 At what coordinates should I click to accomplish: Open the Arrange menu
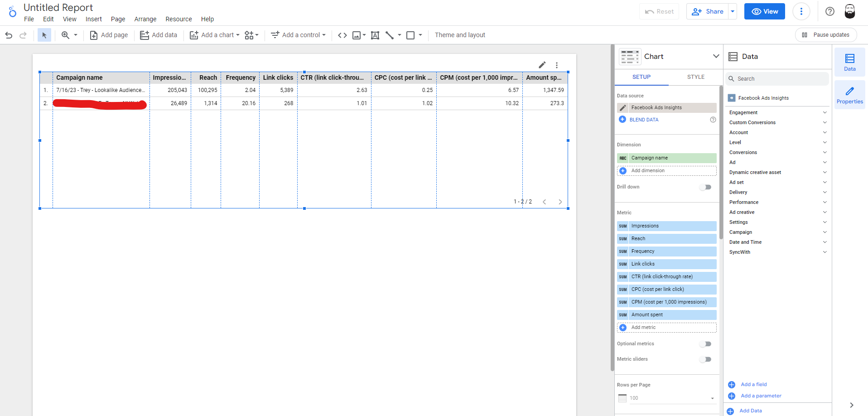pos(145,19)
